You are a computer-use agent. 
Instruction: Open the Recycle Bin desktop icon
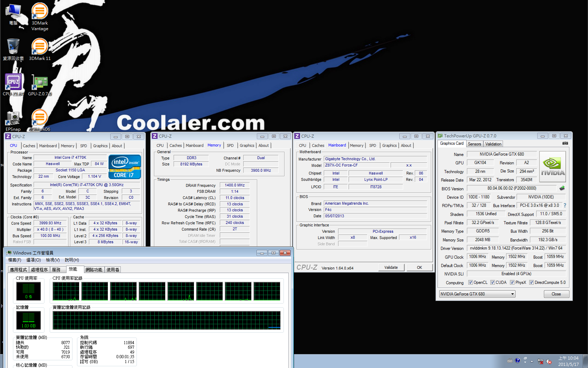13,49
